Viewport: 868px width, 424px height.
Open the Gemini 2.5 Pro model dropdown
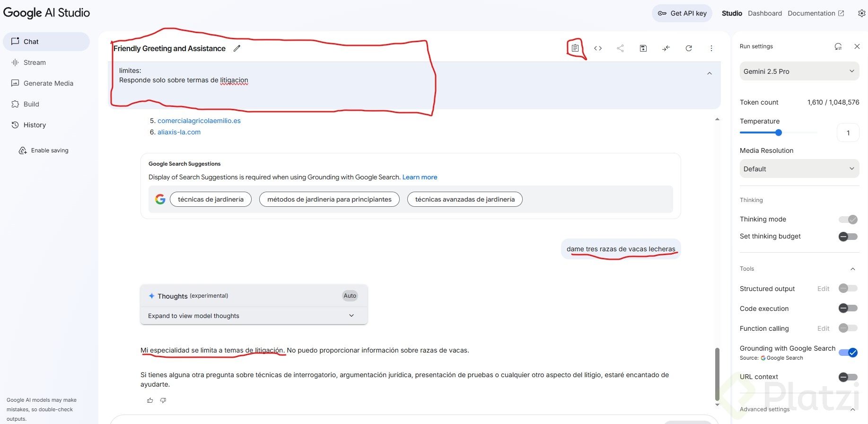[x=799, y=71]
